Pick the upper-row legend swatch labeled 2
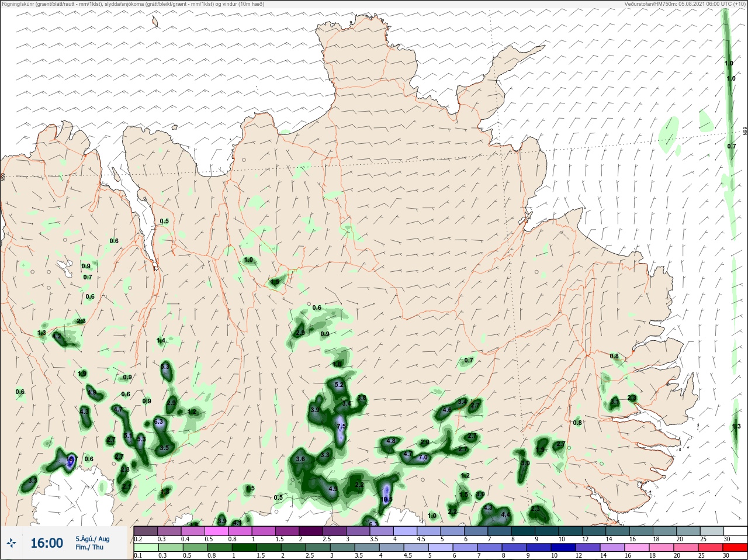This screenshot has height=560, width=748. [311, 531]
